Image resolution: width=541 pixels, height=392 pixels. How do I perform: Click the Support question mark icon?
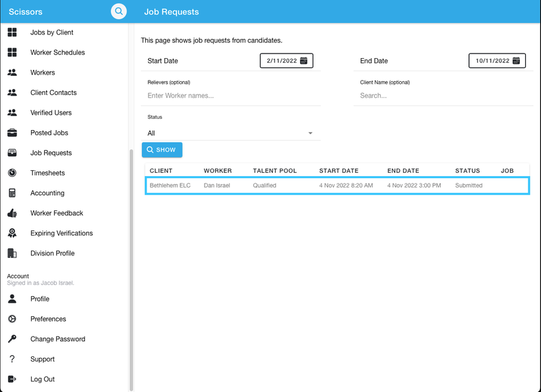click(x=12, y=359)
